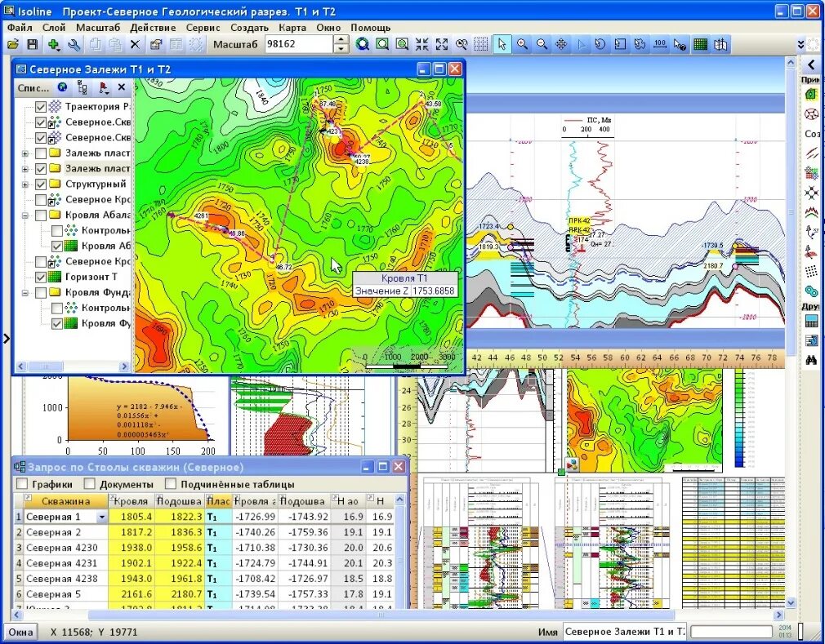Click the green plus Add icon
825x644 pixels.
(x=53, y=45)
